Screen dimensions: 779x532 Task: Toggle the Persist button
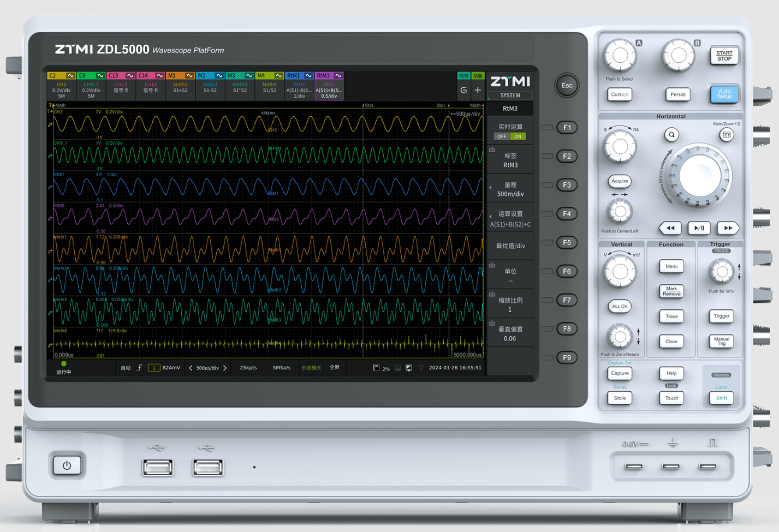(x=677, y=94)
